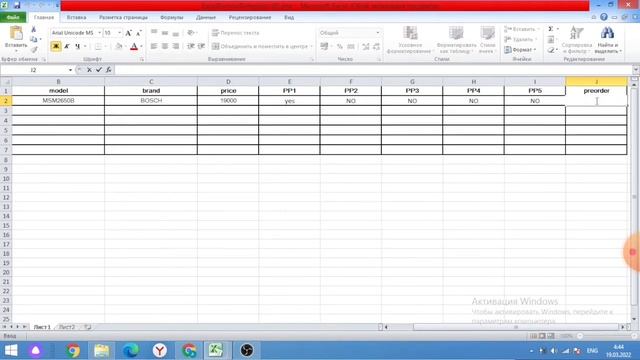The image size is (640, 360).
Task: Open Find and Select binoculars (Найти и выделить)
Action: [x=607, y=40]
